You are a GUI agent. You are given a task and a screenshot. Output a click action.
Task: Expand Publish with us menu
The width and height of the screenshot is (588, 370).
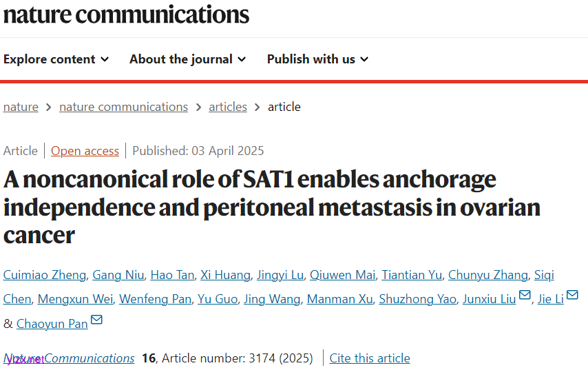[317, 59]
